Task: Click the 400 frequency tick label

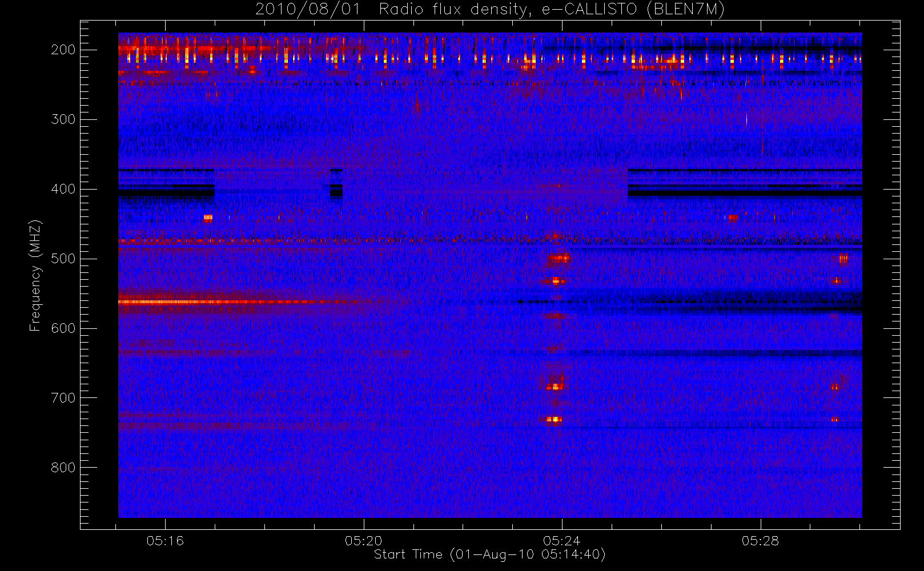Action: point(63,189)
